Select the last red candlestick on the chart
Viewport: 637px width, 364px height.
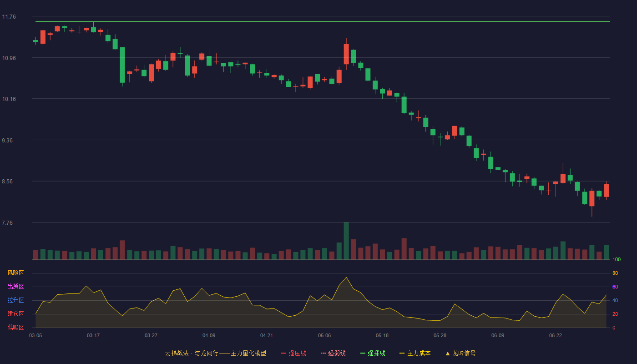point(606,190)
